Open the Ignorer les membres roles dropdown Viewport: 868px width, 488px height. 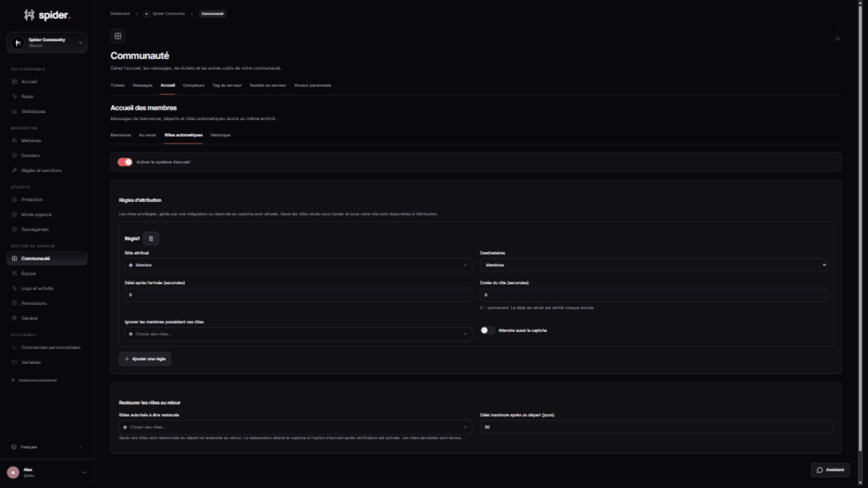coord(298,334)
